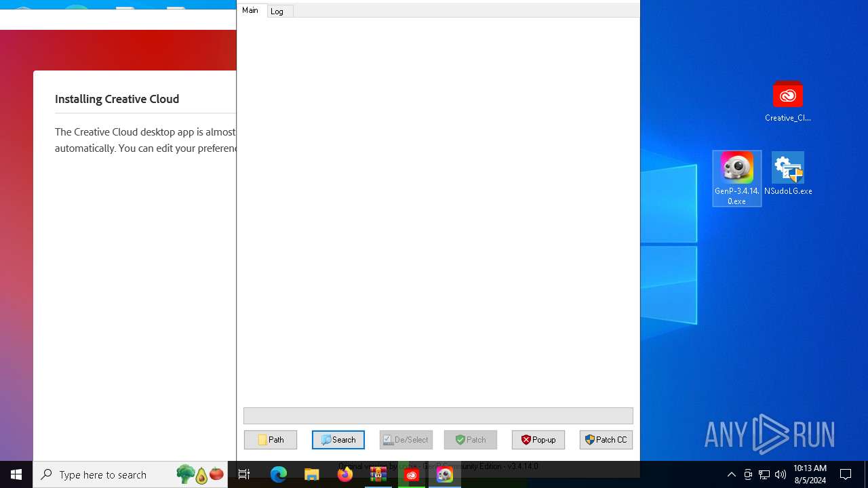The height and width of the screenshot is (488, 868).
Task: Open File Explorer from the taskbar
Action: tap(312, 474)
